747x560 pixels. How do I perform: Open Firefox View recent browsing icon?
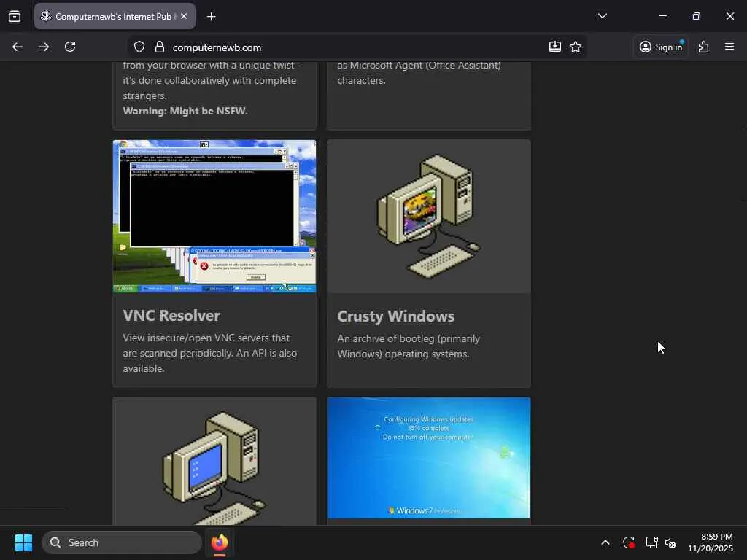pyautogui.click(x=15, y=16)
